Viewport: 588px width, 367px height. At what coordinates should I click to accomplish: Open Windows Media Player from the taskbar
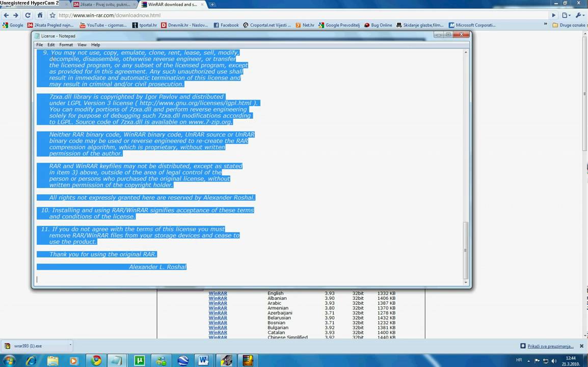(73, 360)
